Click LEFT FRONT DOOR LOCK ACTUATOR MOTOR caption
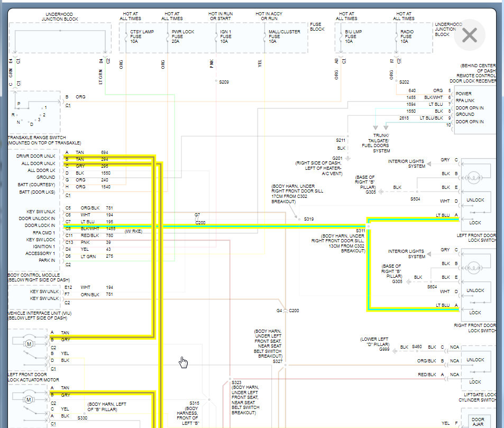The image size is (504, 428). coord(33,377)
